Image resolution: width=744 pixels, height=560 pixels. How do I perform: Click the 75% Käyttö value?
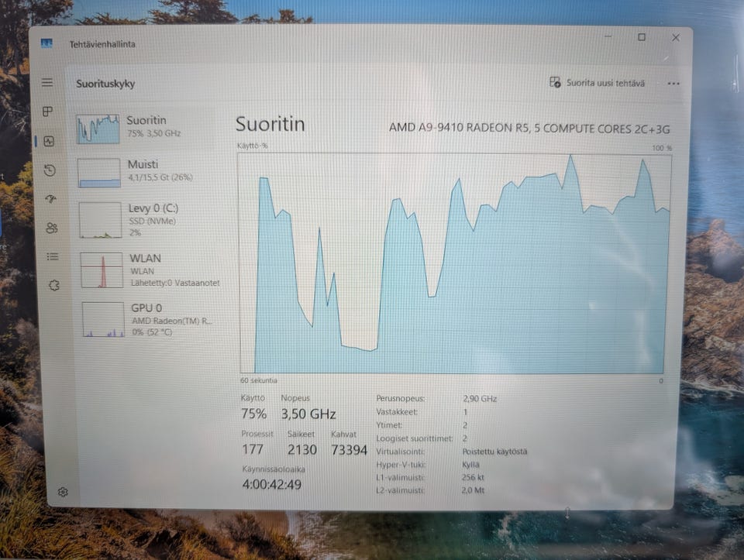253,414
